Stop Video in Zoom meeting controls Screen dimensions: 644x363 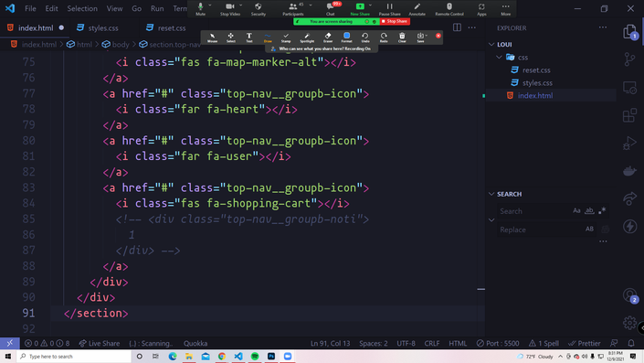(x=230, y=9)
